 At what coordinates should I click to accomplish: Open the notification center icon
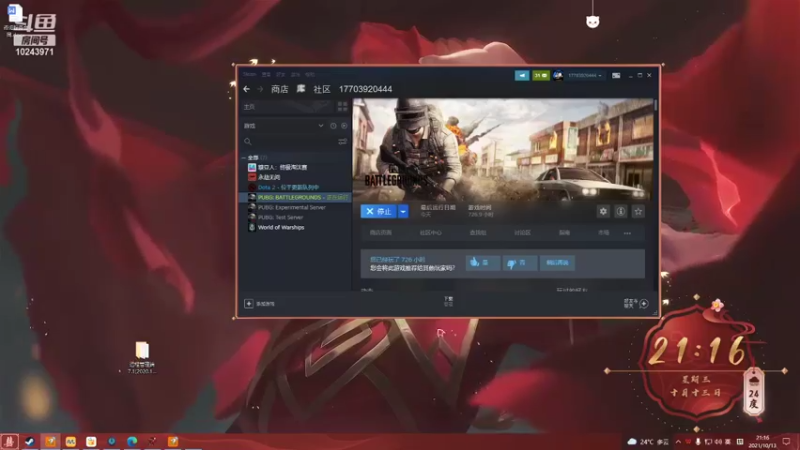(x=786, y=441)
